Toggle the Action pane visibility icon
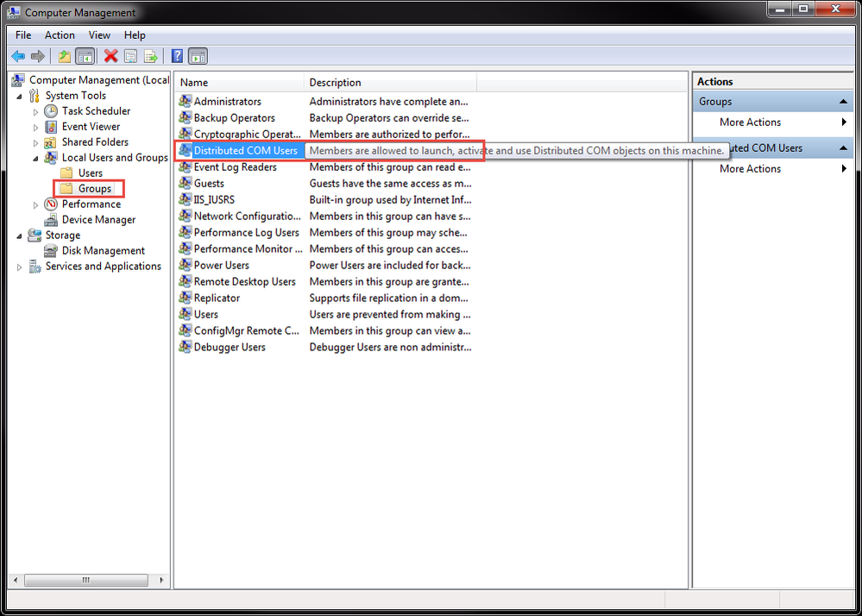This screenshot has width=862, height=616. pyautogui.click(x=198, y=56)
